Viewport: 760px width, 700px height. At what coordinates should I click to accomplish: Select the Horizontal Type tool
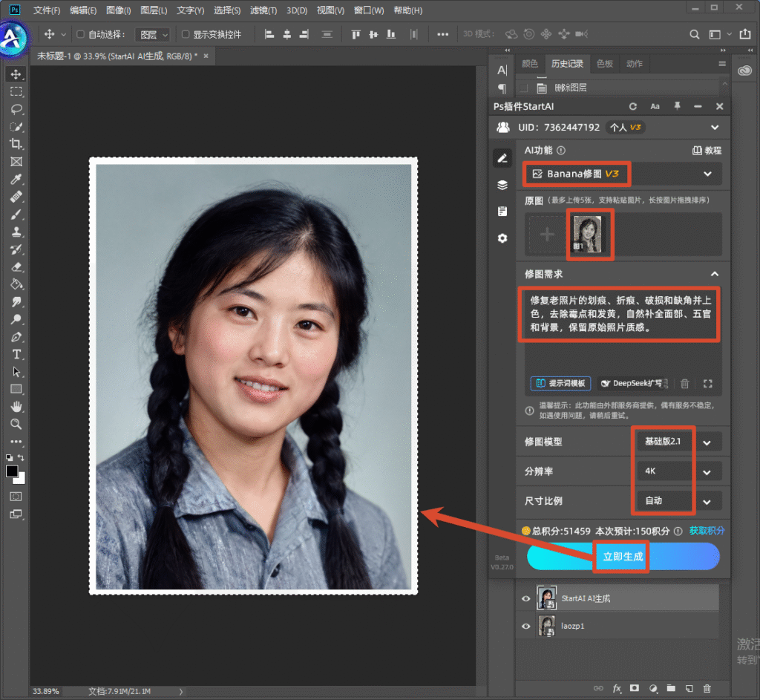click(x=16, y=354)
